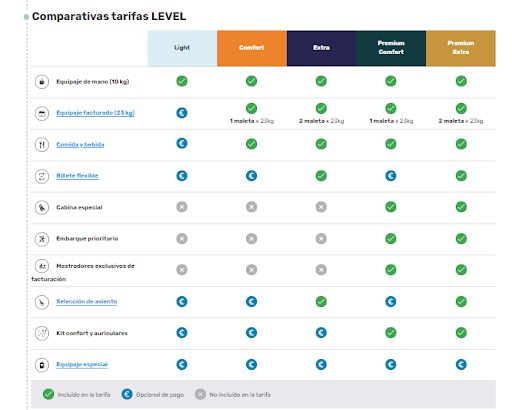Click the special luggage icon beside Equipaje especial

(x=42, y=365)
